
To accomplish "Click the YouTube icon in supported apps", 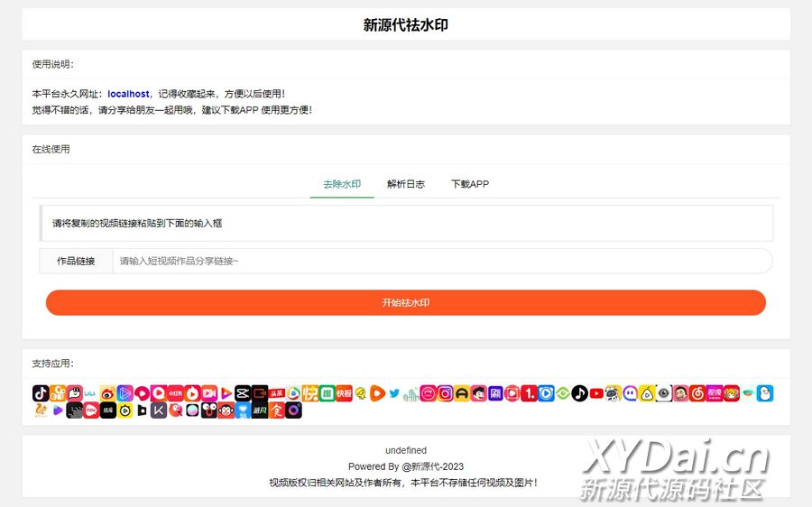I will pyautogui.click(x=596, y=393).
